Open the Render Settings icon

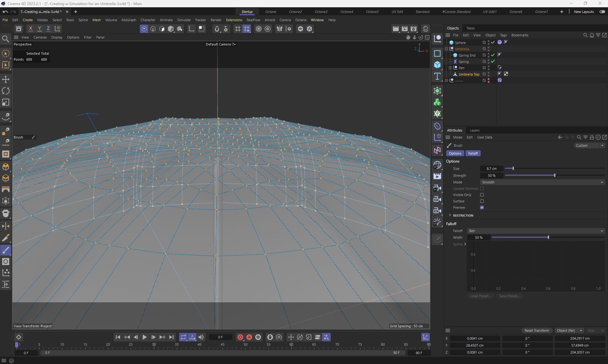[x=414, y=29]
